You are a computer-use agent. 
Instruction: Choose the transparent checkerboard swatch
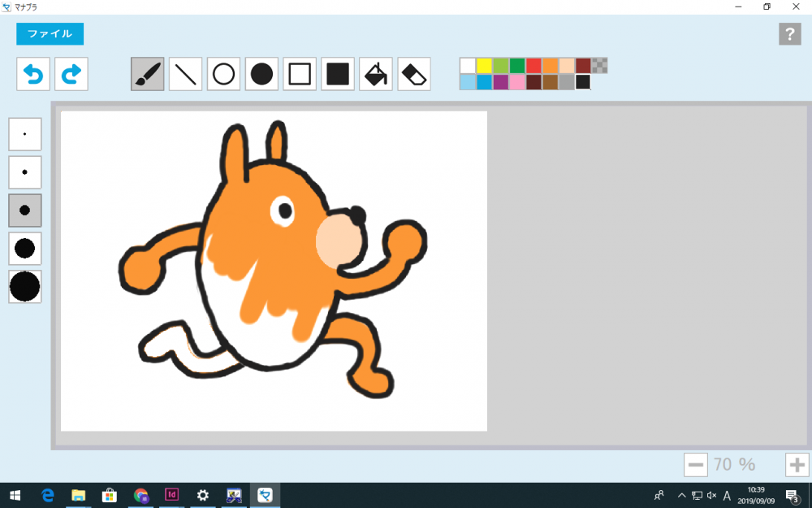point(600,66)
